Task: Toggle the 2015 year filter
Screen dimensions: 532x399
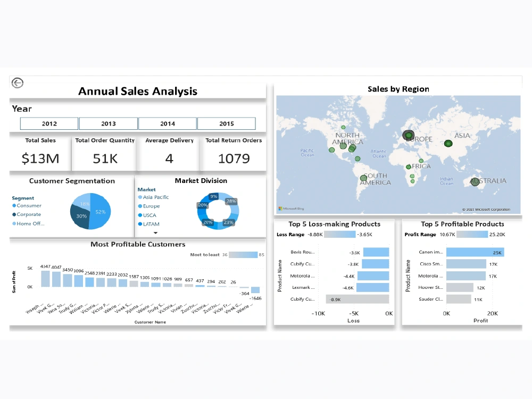Action: 227,123
